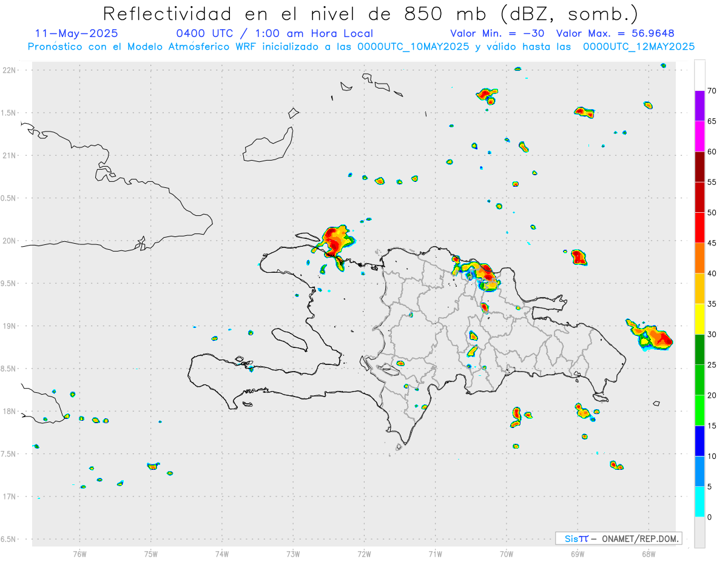This screenshot has width=728, height=562.
Task: Select the orange 40–45 dBZ legend segment
Action: [699, 258]
